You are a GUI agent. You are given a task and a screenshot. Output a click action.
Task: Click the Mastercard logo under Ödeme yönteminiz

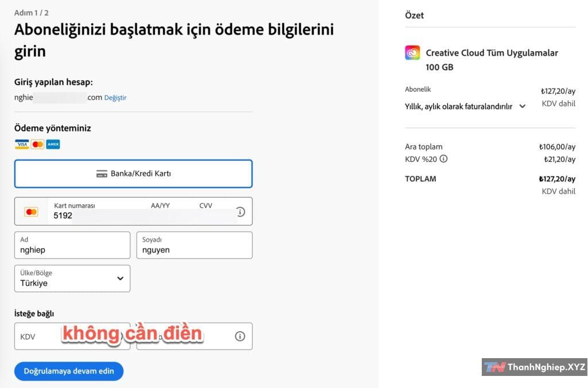(37, 144)
